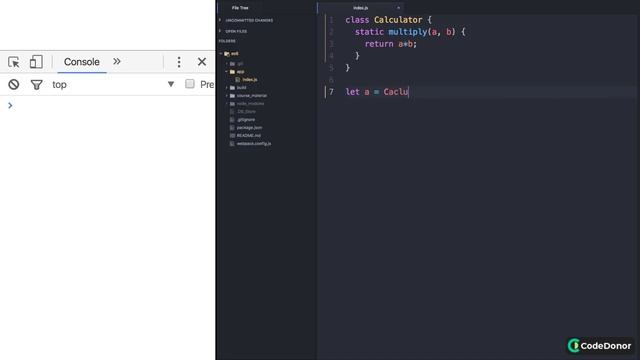Click the console filter funnel icon

(x=36, y=84)
